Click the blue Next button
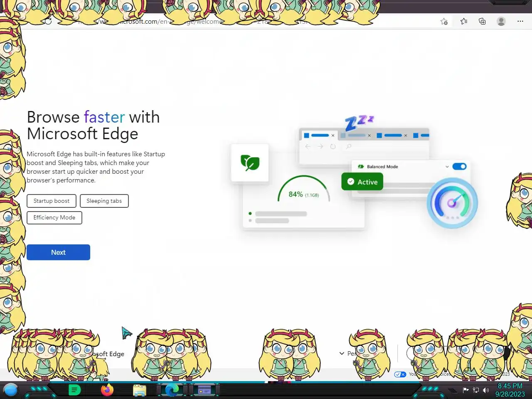532x399 pixels. (x=58, y=252)
